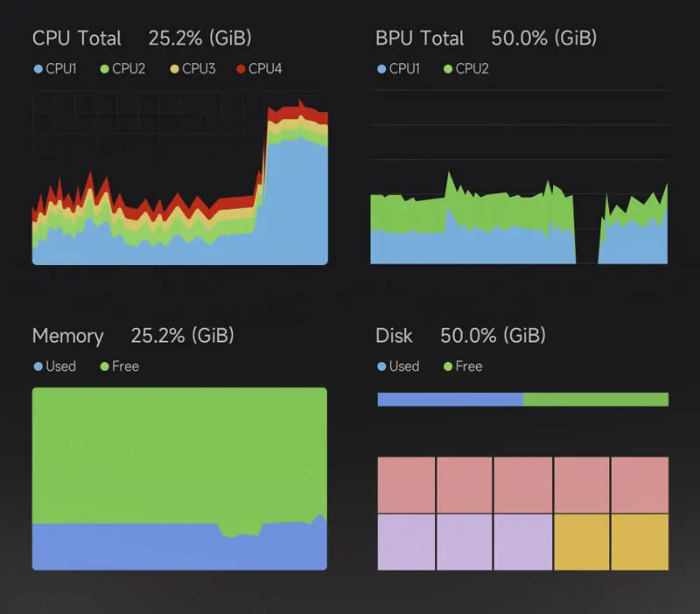Click the blue CPU1 dot under BPU Total
This screenshot has width=700, height=614.
point(381,68)
